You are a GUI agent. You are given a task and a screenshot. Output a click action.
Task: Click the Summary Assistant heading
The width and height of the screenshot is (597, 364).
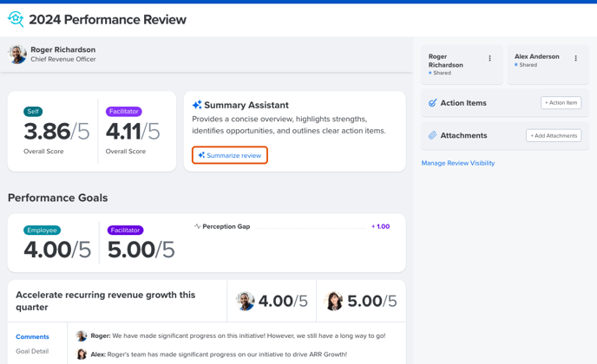coord(246,105)
